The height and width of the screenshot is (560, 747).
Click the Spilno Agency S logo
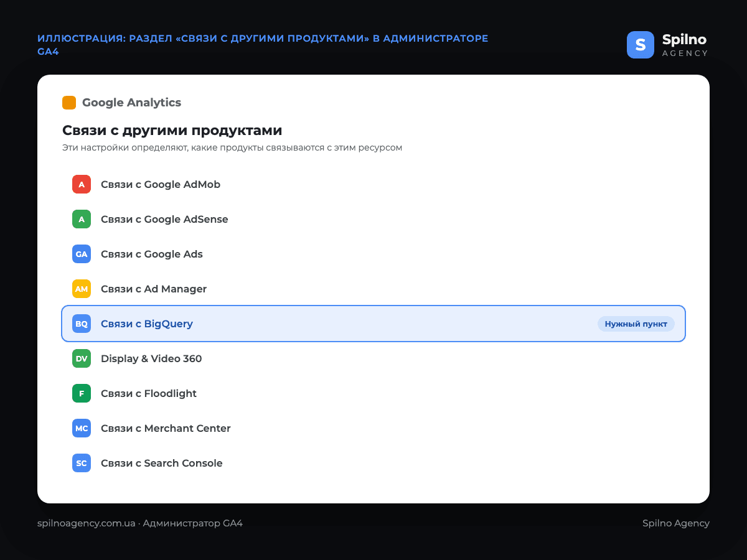pyautogui.click(x=641, y=45)
